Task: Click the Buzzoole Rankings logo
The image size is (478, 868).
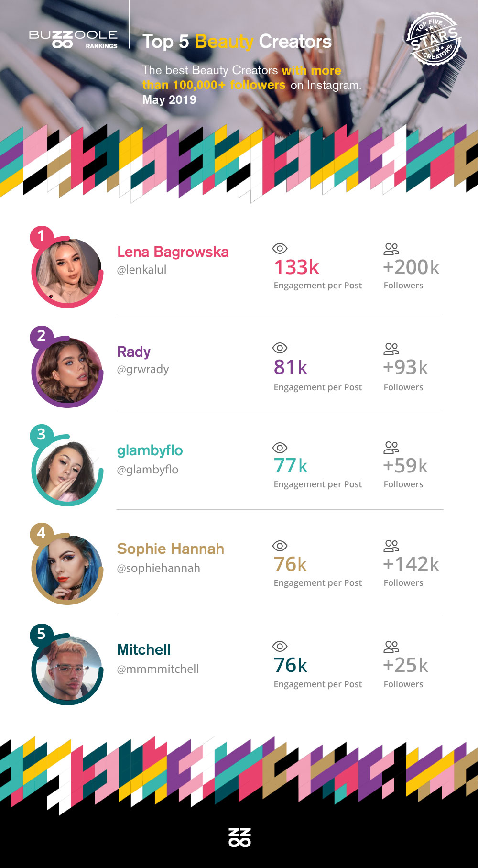Action: pos(73,39)
